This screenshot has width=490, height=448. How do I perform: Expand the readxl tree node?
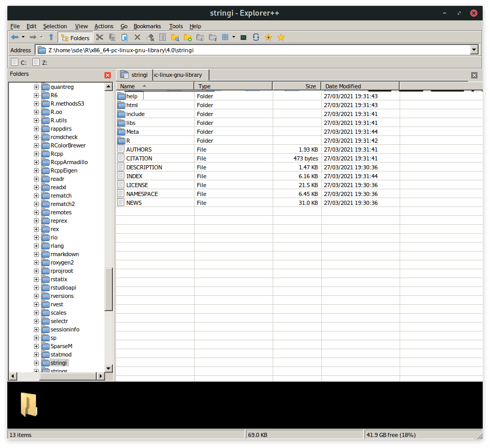pos(36,187)
